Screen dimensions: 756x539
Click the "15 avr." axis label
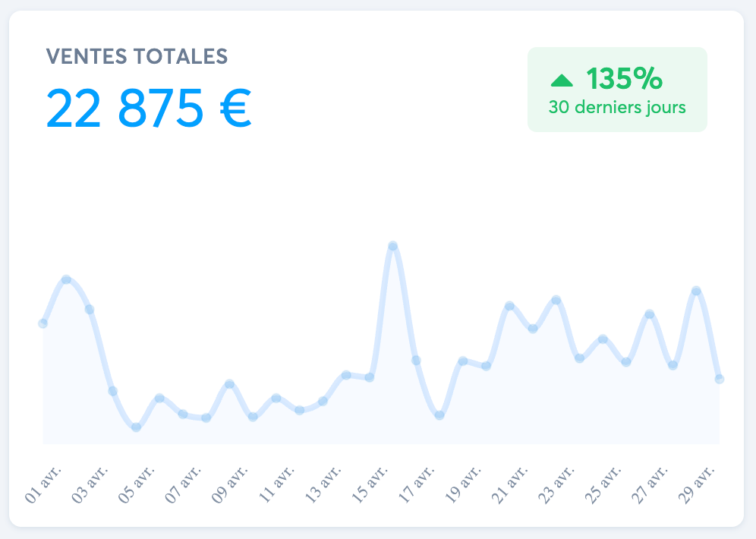pos(370,485)
